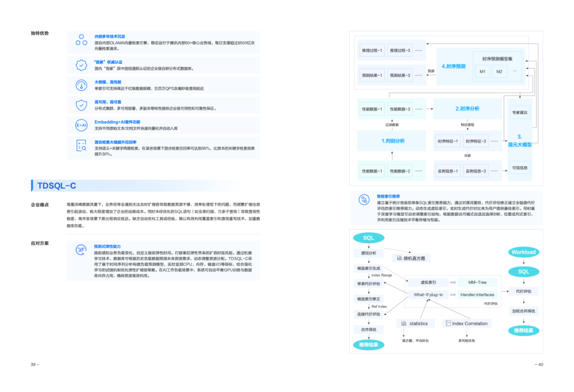The width and height of the screenshot is (574, 392).
Task: Click the 性能数据-3 box
Action: click(x=400, y=109)
